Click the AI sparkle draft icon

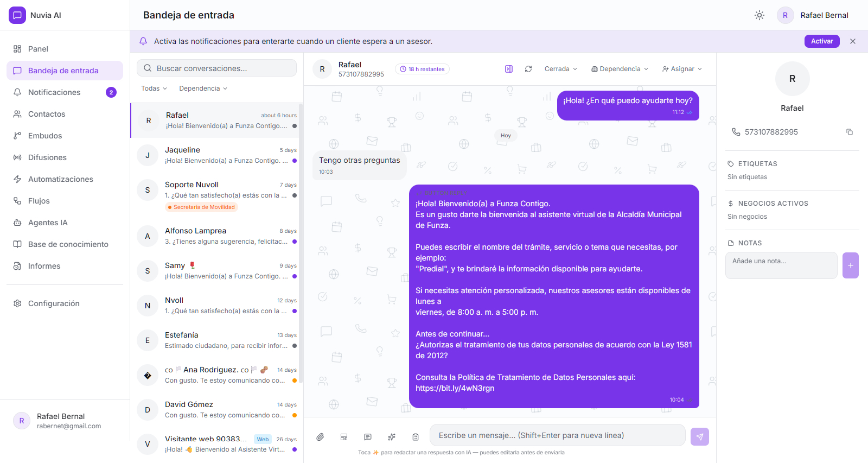click(x=392, y=437)
